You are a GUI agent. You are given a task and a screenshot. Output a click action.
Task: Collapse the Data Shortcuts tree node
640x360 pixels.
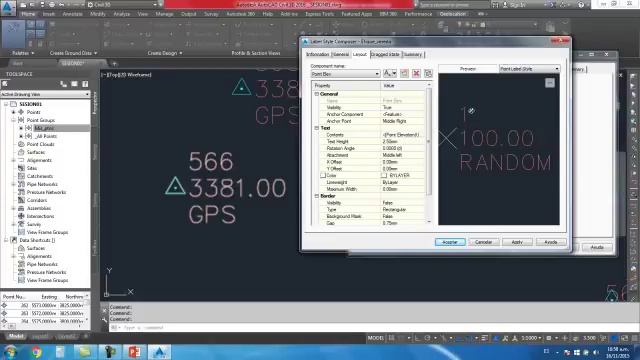pos(6,240)
